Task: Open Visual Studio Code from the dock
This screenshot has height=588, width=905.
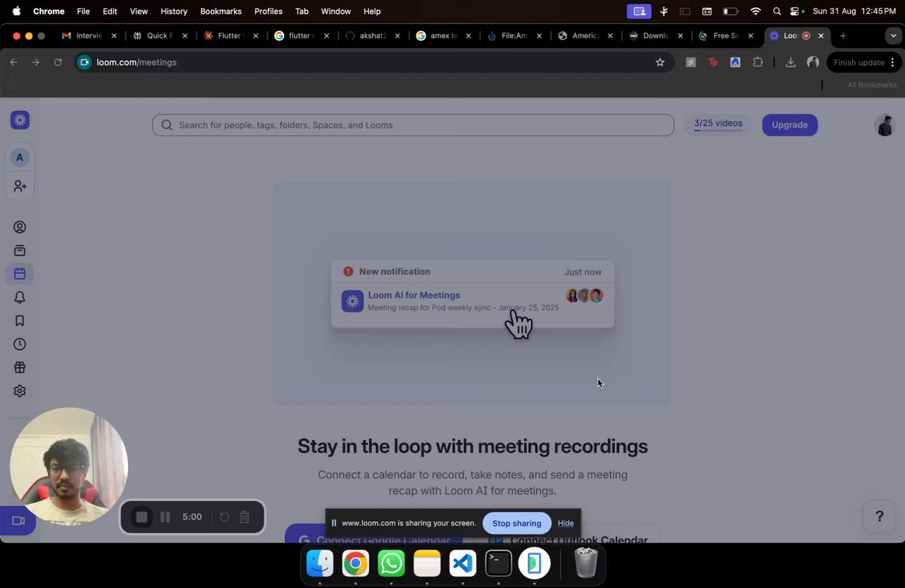Action: [462, 563]
